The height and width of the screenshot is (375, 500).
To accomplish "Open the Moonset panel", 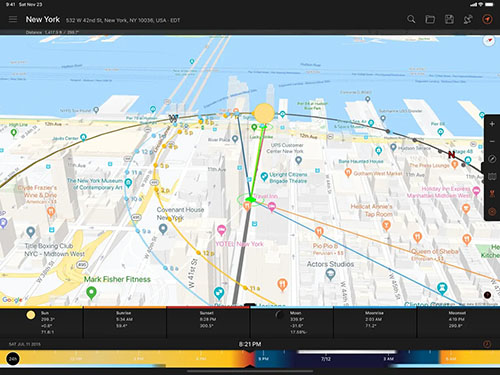I will [x=458, y=322].
